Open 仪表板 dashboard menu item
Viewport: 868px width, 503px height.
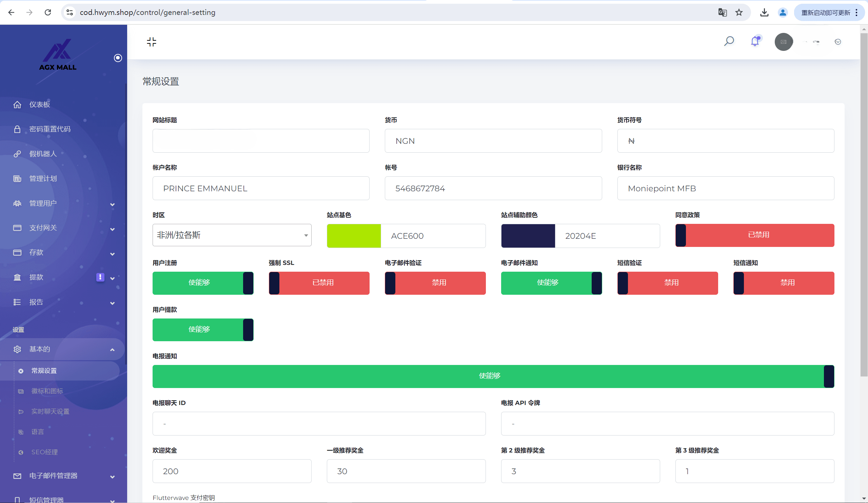click(x=40, y=104)
